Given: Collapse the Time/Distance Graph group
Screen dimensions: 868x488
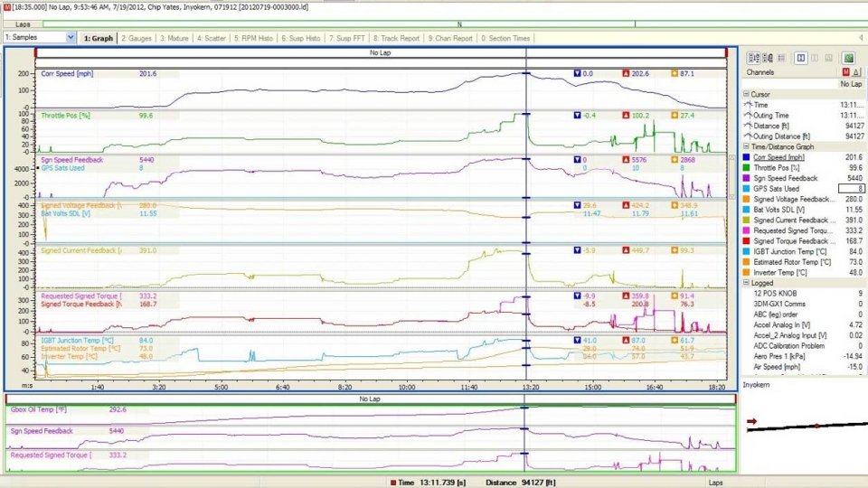Looking at the screenshot, I should tap(746, 146).
